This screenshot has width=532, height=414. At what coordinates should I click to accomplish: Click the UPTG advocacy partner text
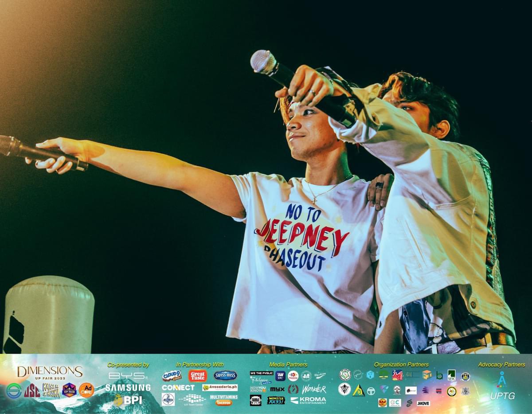[x=503, y=395]
